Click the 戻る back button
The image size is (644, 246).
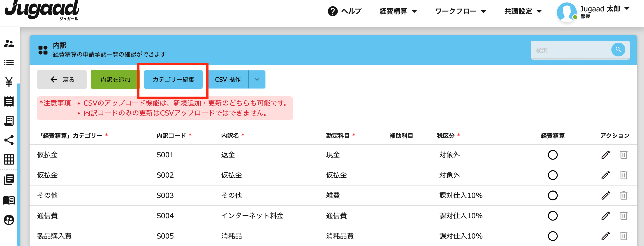62,79
